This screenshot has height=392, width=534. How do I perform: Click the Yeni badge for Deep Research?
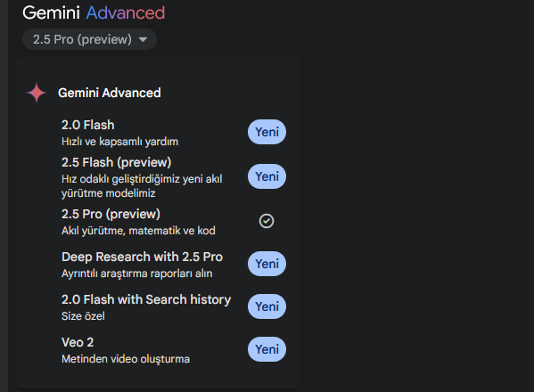click(267, 264)
